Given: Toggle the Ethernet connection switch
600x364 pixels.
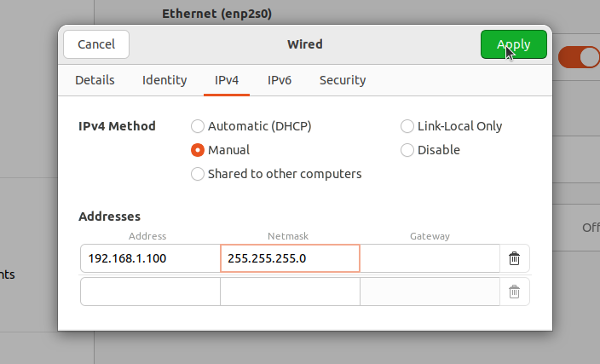Looking at the screenshot, I should [580, 57].
